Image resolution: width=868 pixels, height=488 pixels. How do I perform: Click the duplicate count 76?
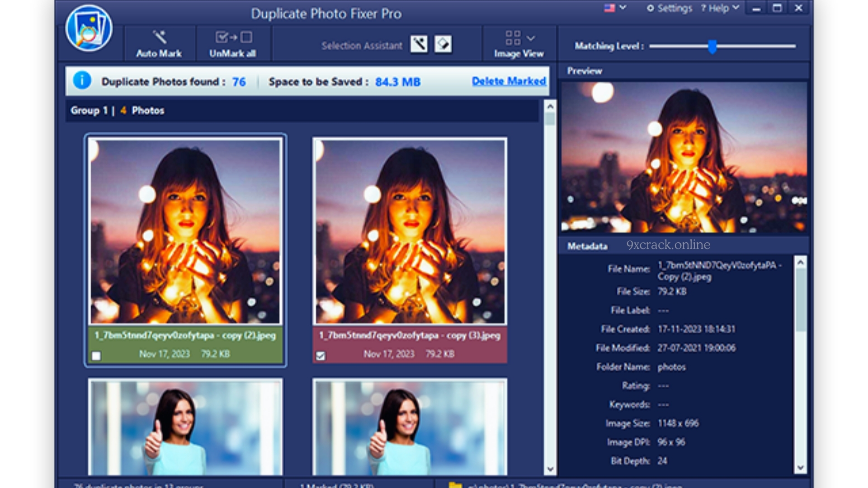(x=239, y=82)
